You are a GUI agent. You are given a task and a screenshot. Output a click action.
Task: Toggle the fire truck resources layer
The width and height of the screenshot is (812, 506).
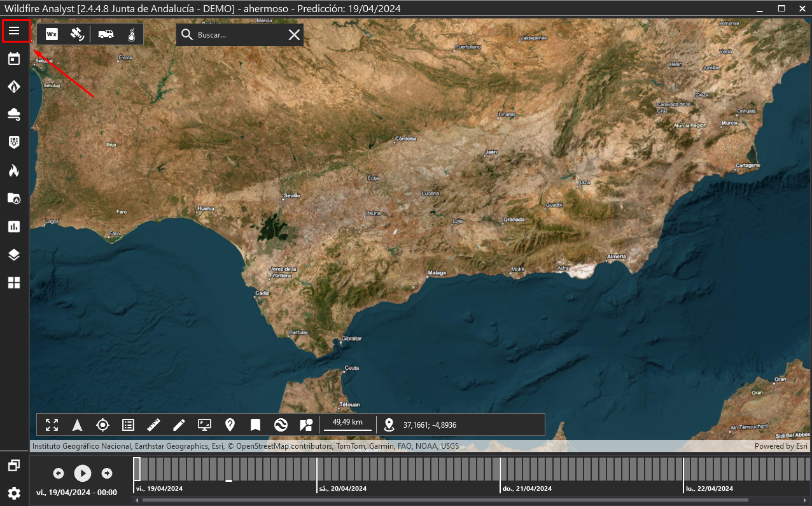pyautogui.click(x=106, y=34)
